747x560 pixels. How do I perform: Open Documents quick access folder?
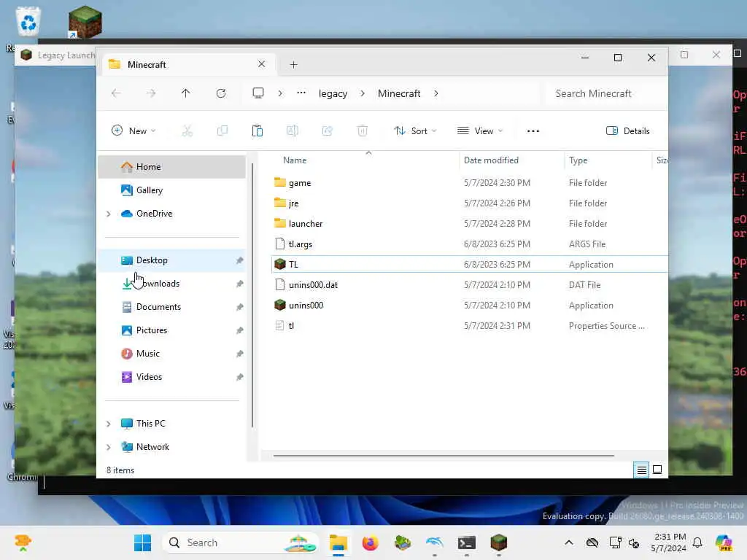point(172,307)
